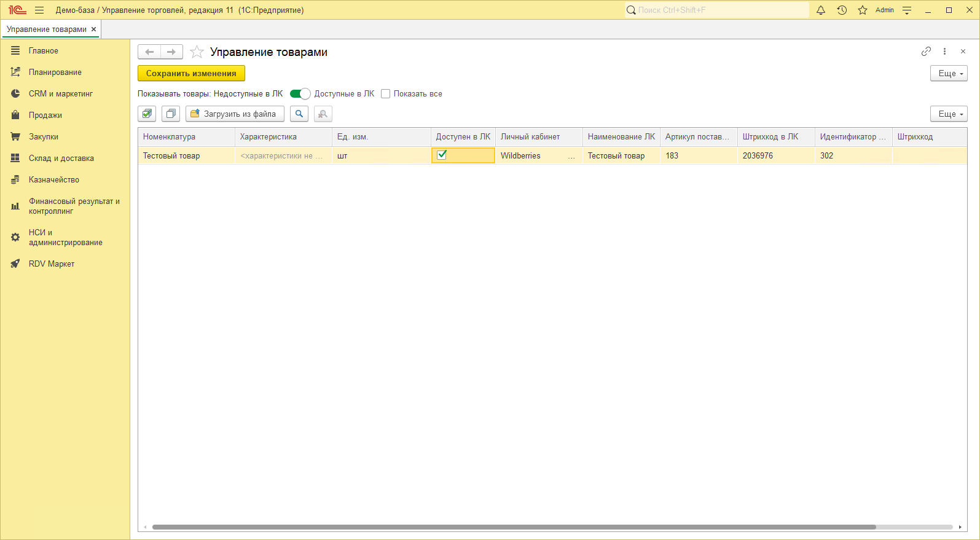Click the Характеристика column header
Viewport: 980px width, 540px height.
point(283,137)
